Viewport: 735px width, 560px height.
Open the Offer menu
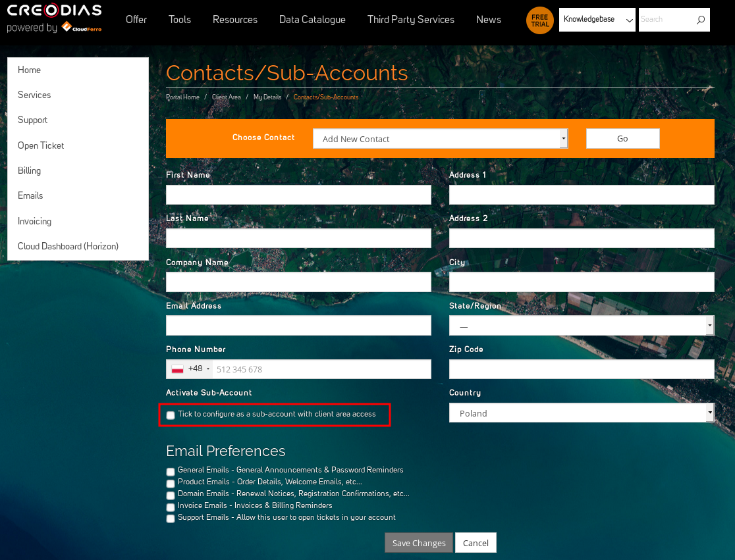136,20
